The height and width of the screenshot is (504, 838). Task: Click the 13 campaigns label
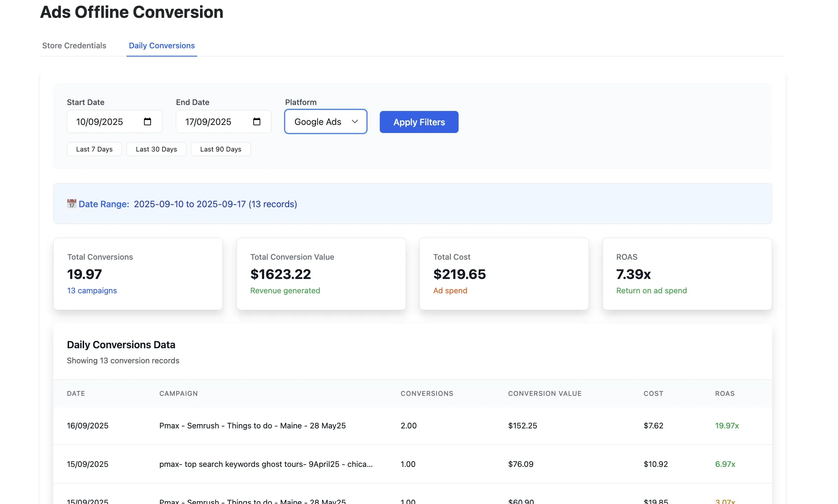tap(92, 290)
